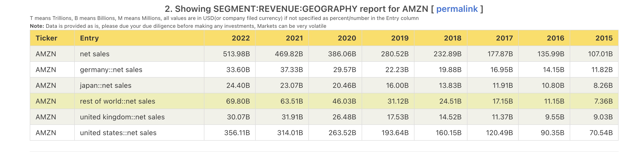The width and height of the screenshot is (644, 152).
Task: Click the 513.98B net sales value for 2022
Action: (x=237, y=54)
